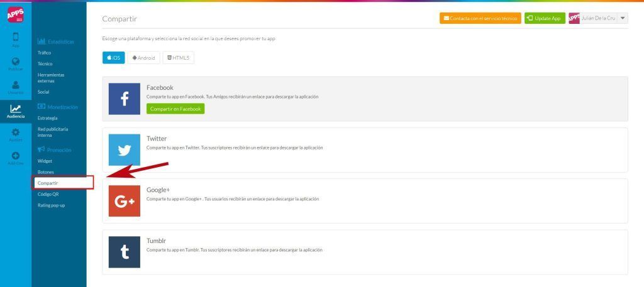Click the user name Julián De la Cru
The height and width of the screenshot is (287, 644).
tap(599, 18)
